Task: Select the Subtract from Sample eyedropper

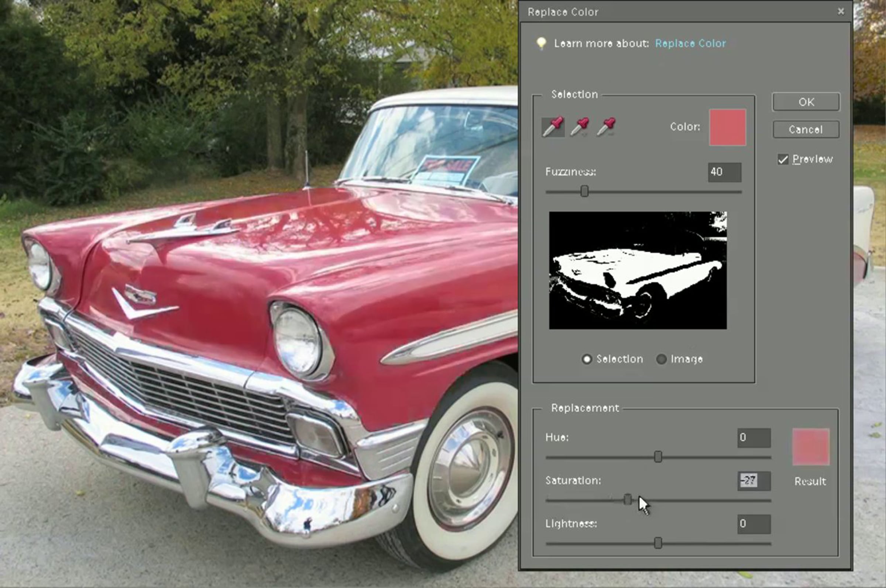Action: click(x=606, y=127)
